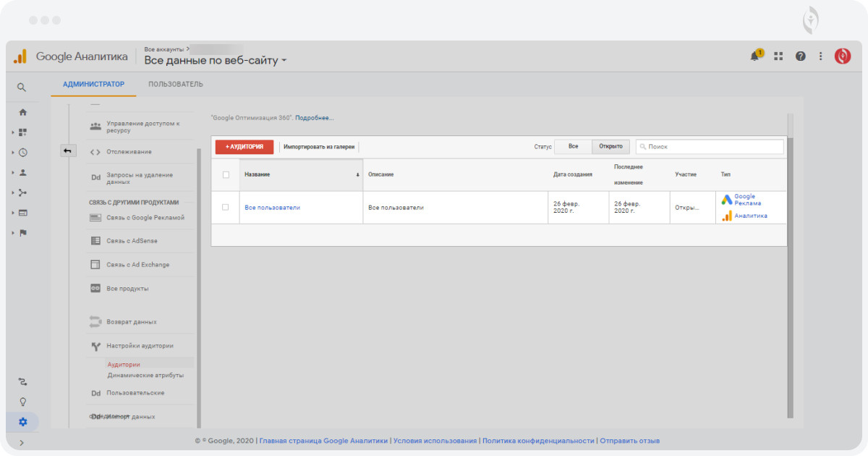Click the Все продукты link icon
The width and height of the screenshot is (868, 456).
[95, 288]
